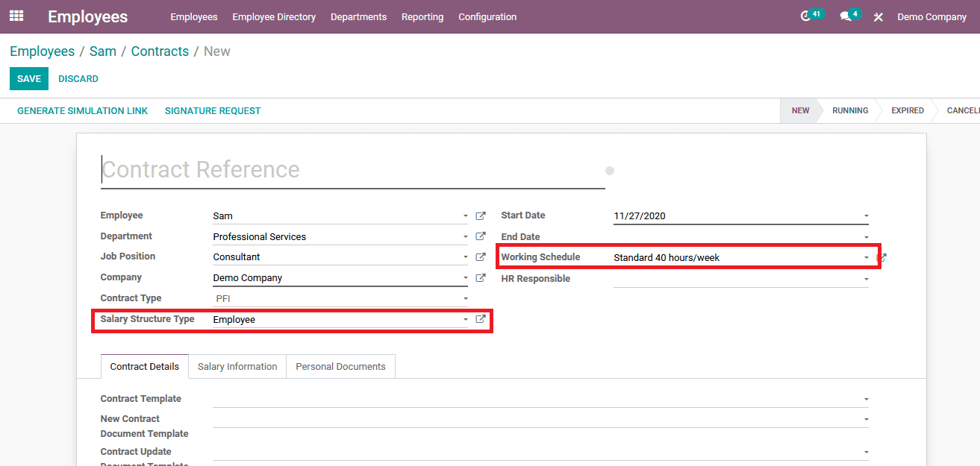Image resolution: width=980 pixels, height=466 pixels.
Task: Open the apps grid menu icon
Action: [16, 16]
